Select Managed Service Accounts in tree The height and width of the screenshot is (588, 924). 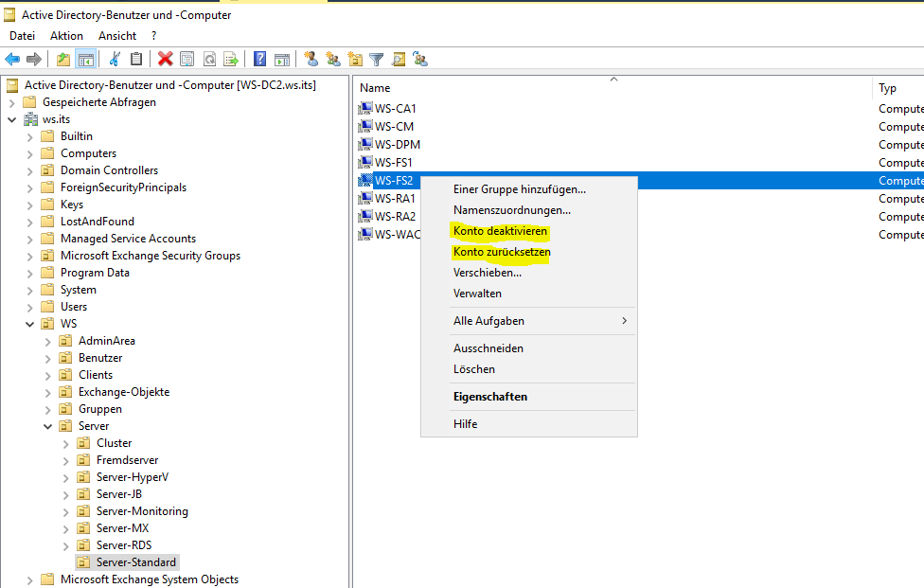(x=128, y=239)
